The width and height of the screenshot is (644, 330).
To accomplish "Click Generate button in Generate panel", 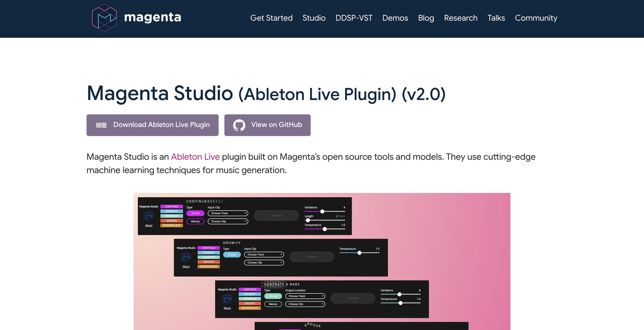I will point(353,299).
